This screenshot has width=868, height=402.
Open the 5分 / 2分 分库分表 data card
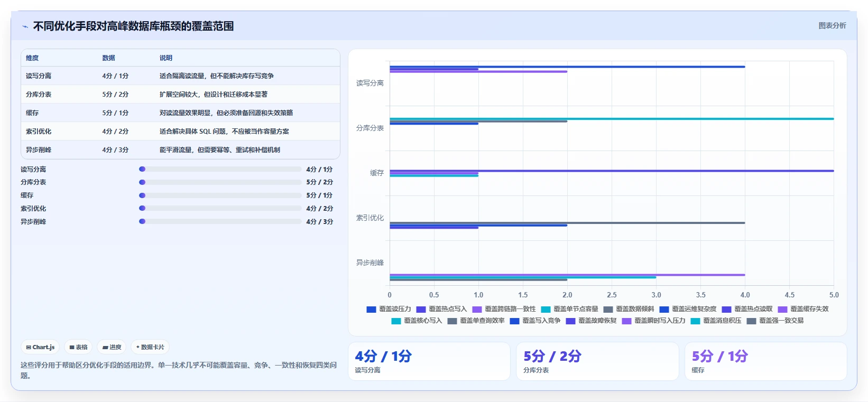tap(597, 361)
